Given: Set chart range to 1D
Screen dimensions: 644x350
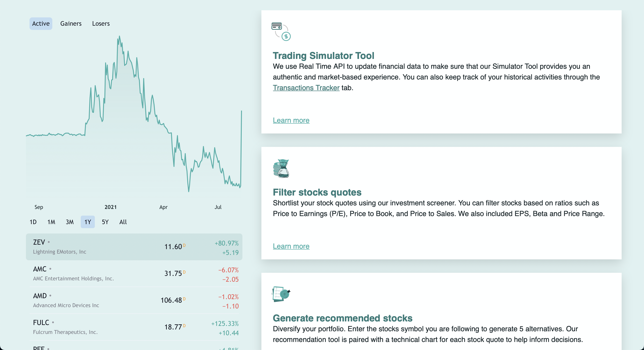Looking at the screenshot, I should [x=33, y=222].
